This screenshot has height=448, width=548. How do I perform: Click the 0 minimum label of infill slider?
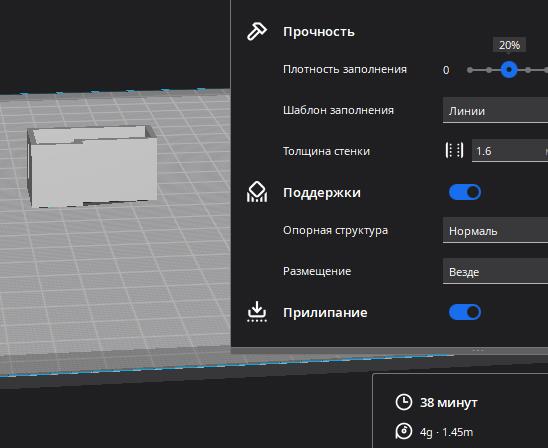click(446, 70)
